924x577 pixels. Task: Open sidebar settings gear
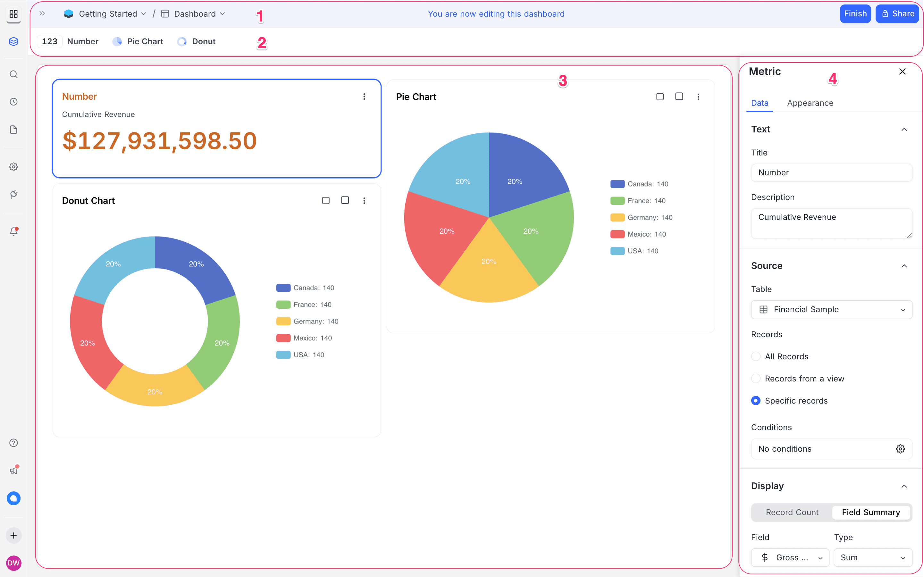pos(14,167)
